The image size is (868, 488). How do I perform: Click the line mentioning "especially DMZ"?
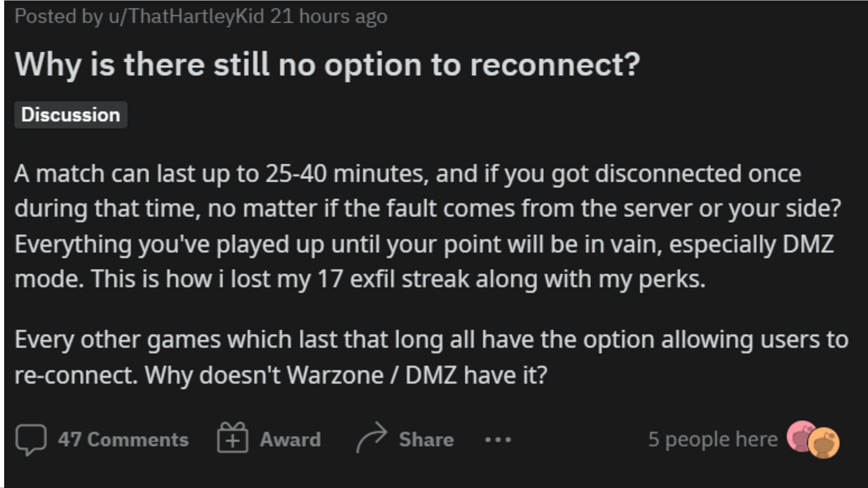pyautogui.click(x=424, y=244)
